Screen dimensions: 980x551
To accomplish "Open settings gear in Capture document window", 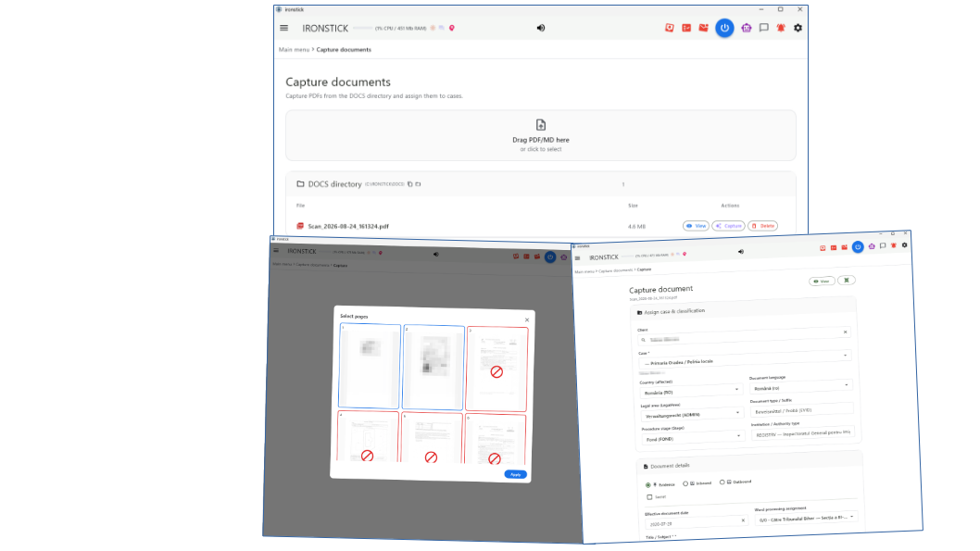I will [904, 245].
